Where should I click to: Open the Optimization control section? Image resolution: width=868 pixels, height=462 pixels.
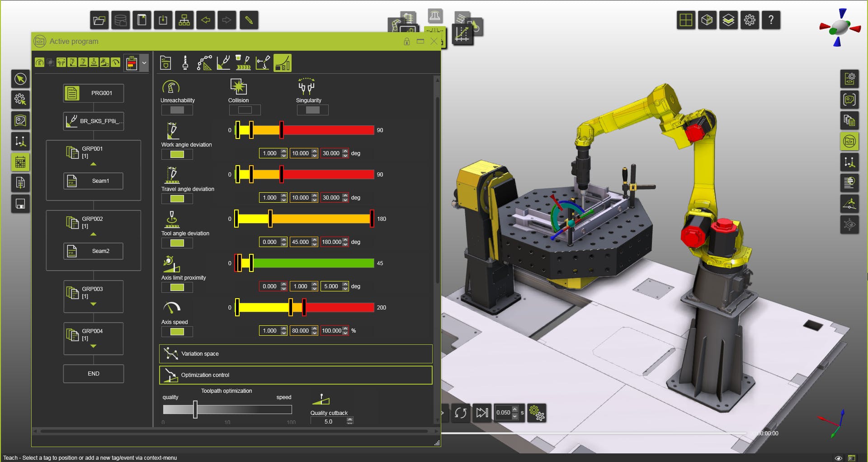coord(295,375)
